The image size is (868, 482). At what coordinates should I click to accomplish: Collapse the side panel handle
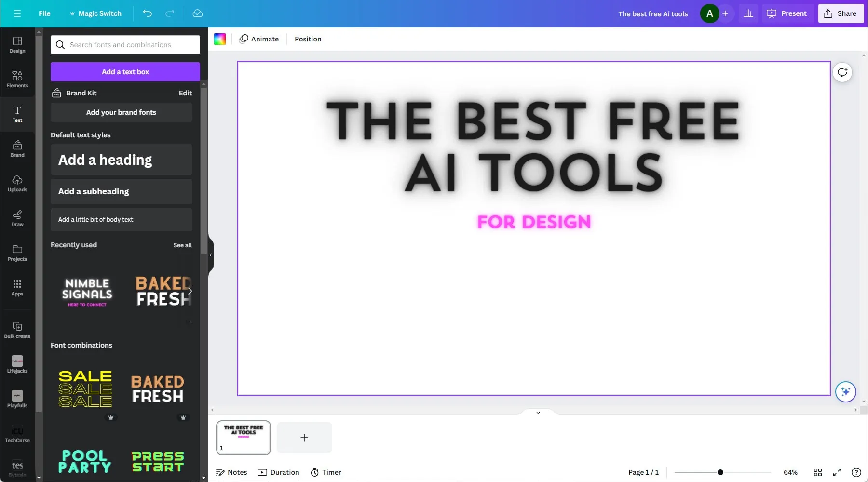pyautogui.click(x=211, y=255)
